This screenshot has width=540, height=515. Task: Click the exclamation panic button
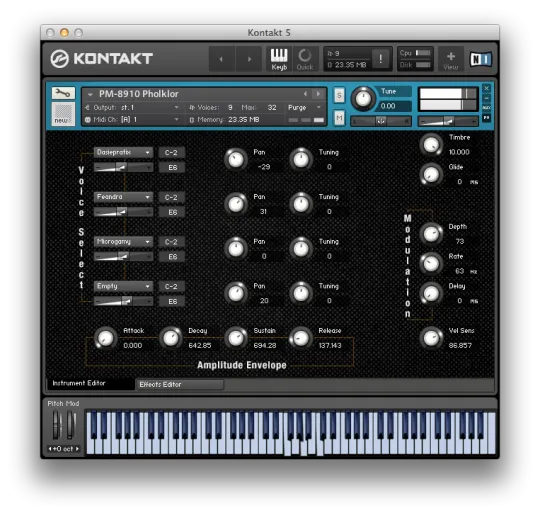point(381,59)
